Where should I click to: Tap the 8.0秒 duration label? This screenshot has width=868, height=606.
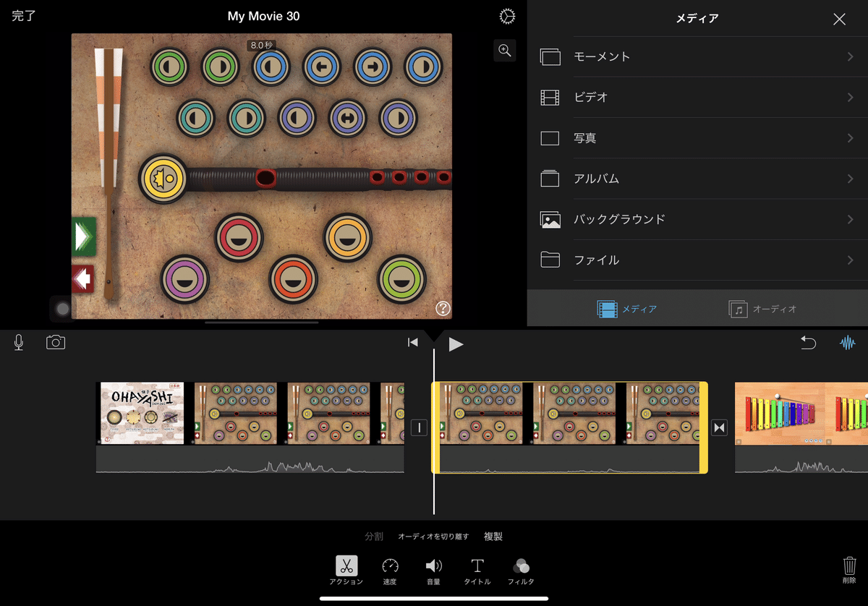pyautogui.click(x=262, y=45)
